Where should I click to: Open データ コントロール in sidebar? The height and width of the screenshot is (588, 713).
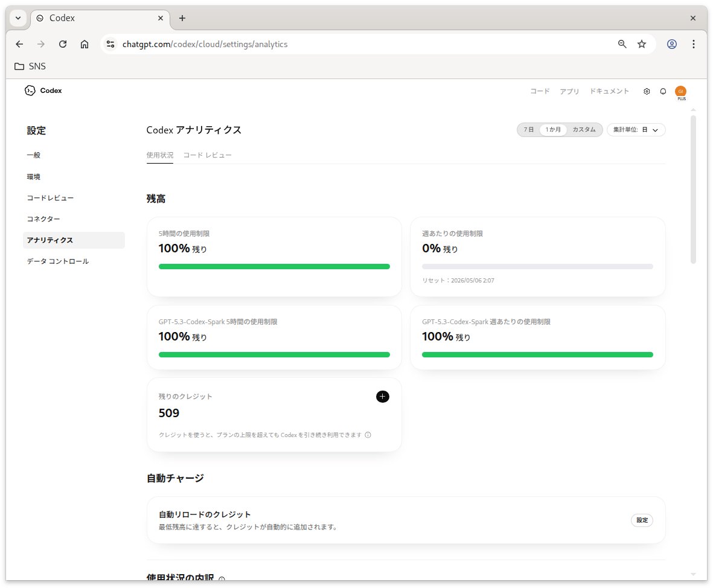pyautogui.click(x=58, y=261)
